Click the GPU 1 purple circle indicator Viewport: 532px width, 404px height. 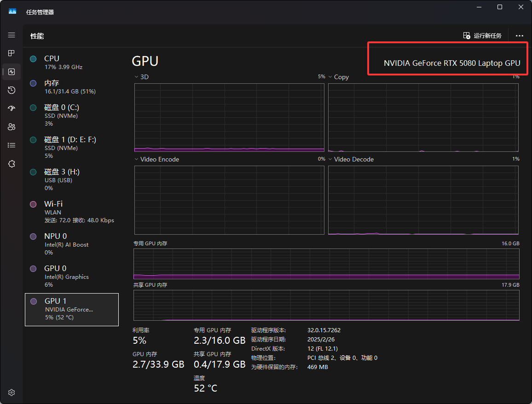click(34, 301)
